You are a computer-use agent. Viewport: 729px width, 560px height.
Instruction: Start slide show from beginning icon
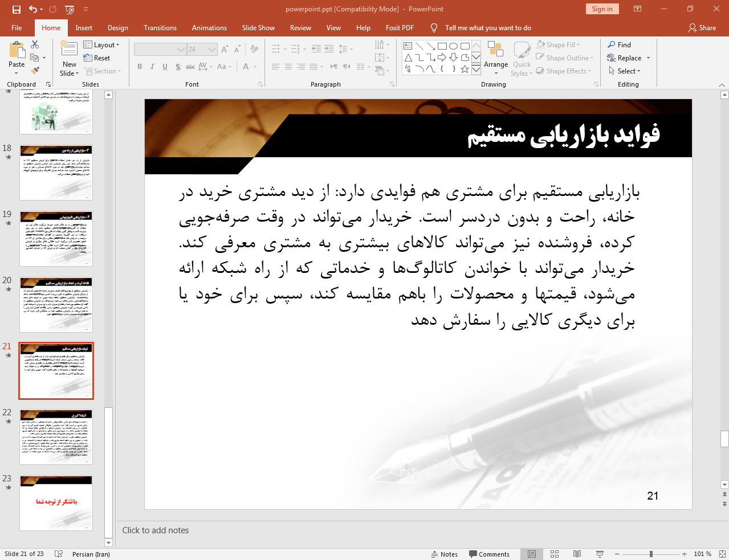pyautogui.click(x=70, y=9)
